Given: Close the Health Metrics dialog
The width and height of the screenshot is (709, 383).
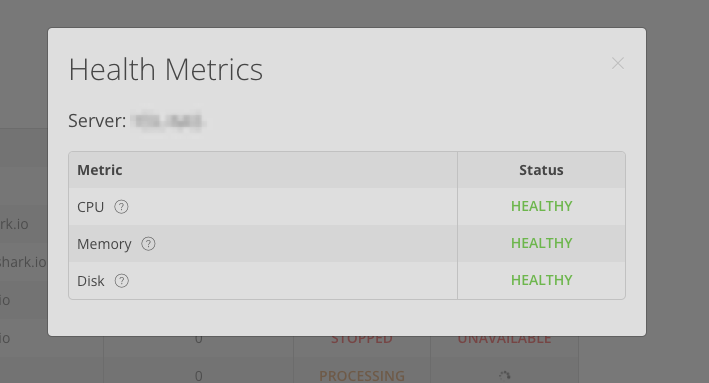Looking at the screenshot, I should (618, 63).
